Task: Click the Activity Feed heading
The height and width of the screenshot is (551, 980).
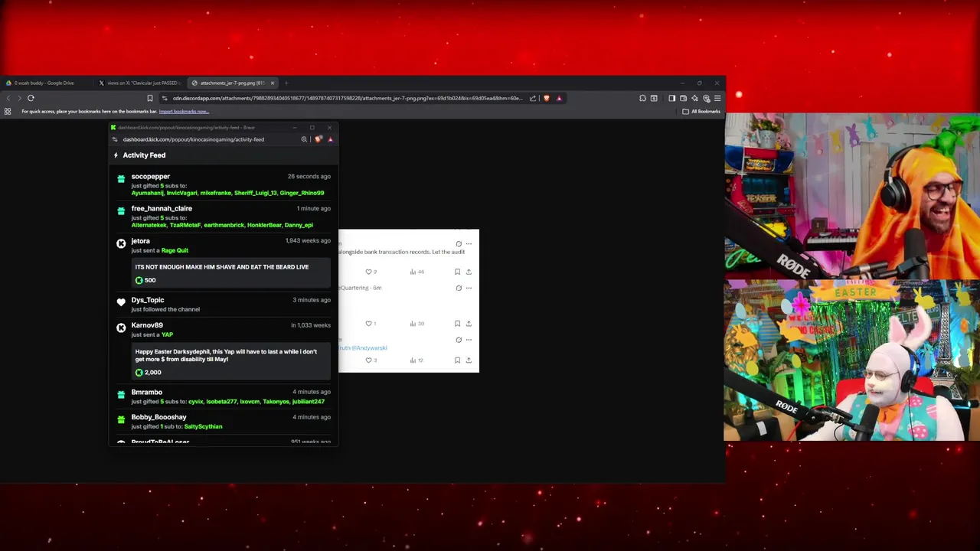Action: [x=144, y=155]
